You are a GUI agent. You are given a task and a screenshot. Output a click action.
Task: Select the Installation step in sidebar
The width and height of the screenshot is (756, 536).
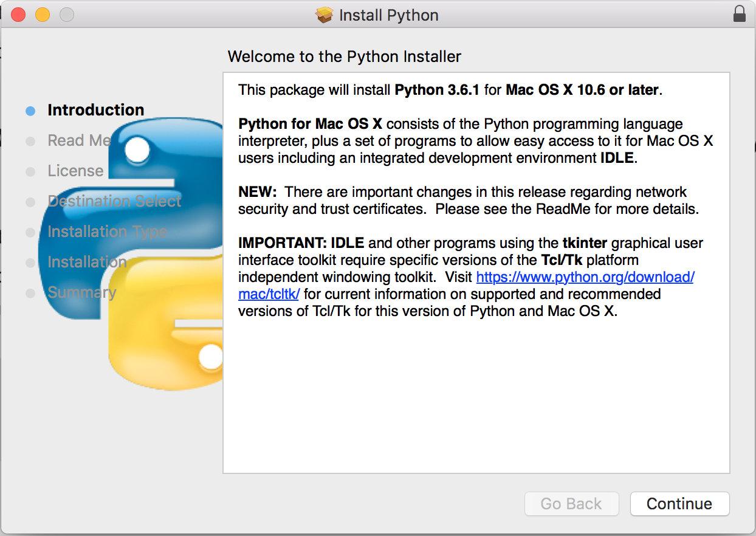click(x=87, y=262)
